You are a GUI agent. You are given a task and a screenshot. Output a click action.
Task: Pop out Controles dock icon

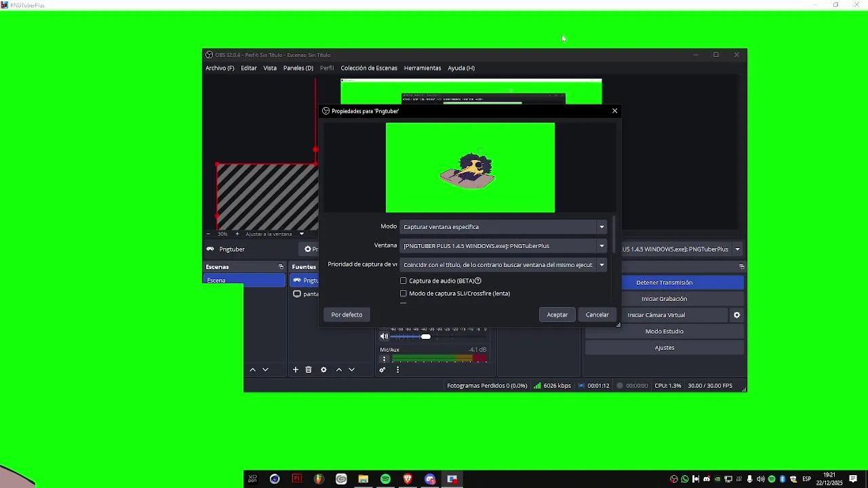[x=741, y=267]
